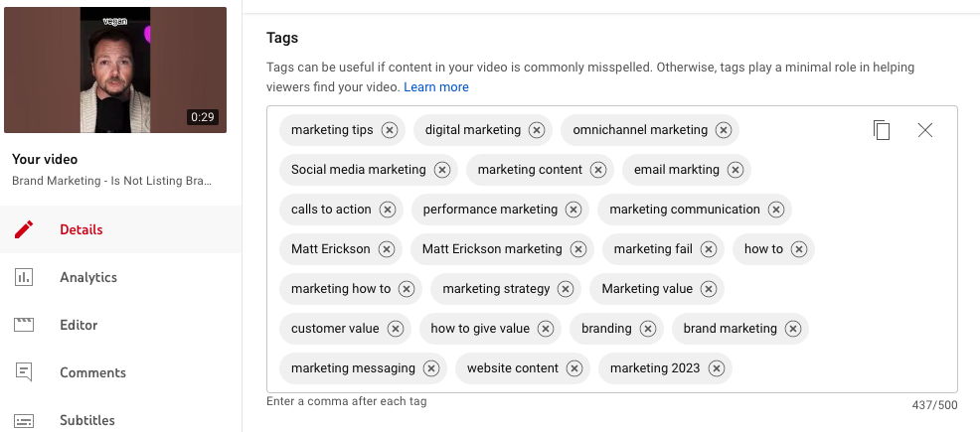Remove the 'calls to action' tag

tap(388, 210)
